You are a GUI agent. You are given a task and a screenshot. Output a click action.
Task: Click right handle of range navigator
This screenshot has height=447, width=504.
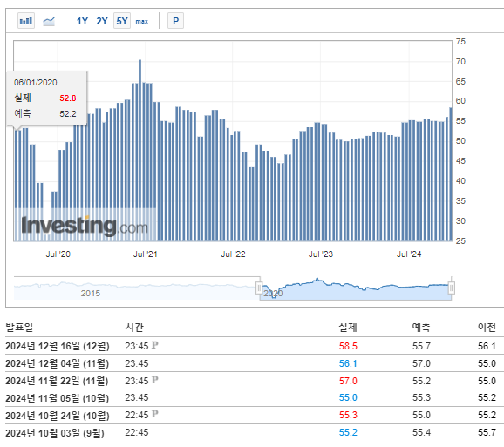click(452, 288)
